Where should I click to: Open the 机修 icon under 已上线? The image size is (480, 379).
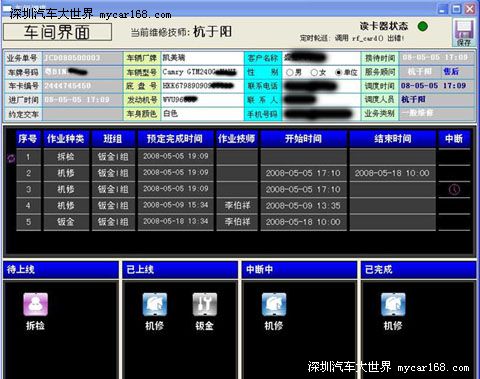point(155,304)
